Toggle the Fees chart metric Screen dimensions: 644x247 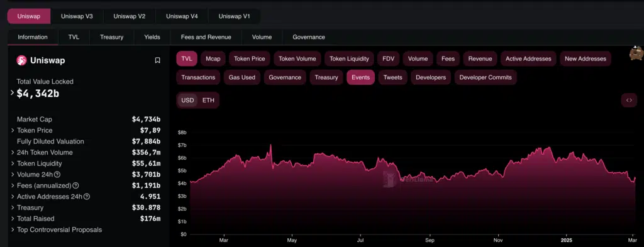point(448,58)
